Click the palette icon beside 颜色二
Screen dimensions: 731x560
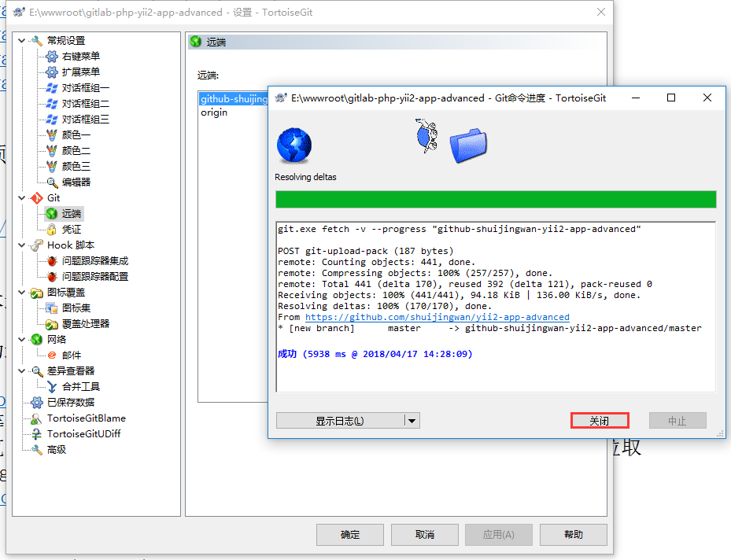[52, 151]
